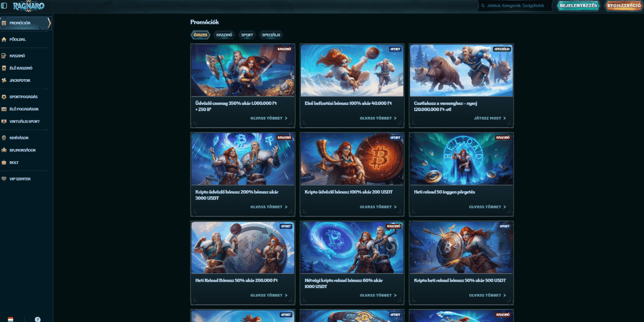The height and width of the screenshot is (322, 644).
Task: Click Olvass többet on Kripto 200% bónusz card
Action: (x=269, y=207)
